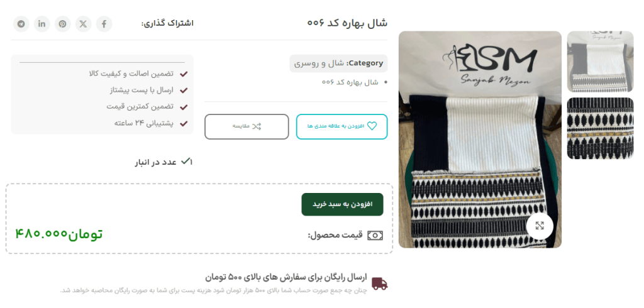Click افزودن به علاقه مندی ها button
This screenshot has height=308, width=644.
pyautogui.click(x=341, y=126)
